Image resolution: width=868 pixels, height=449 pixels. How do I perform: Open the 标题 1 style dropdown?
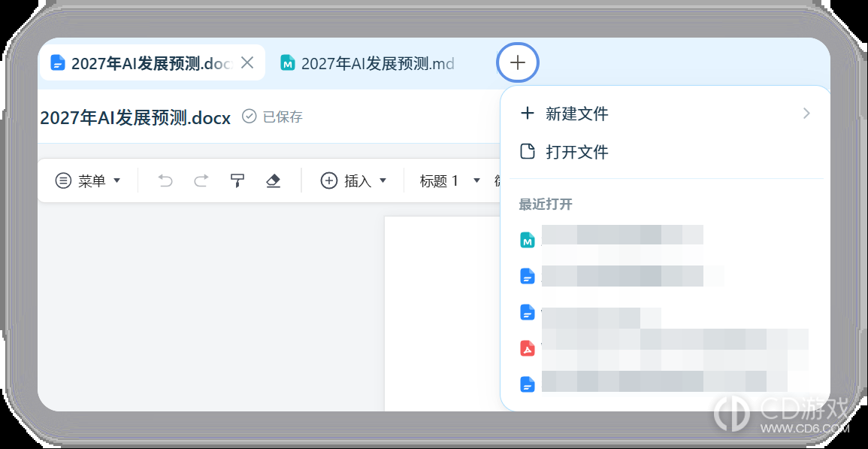(450, 181)
